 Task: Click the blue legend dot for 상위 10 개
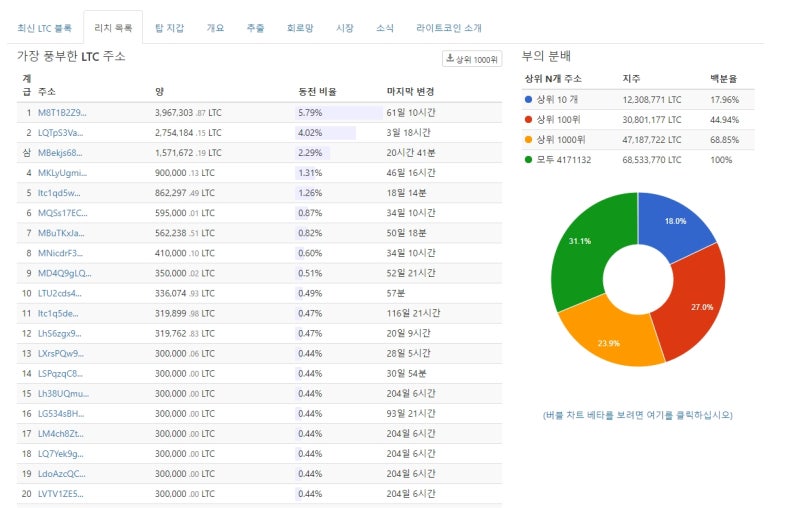pos(528,99)
